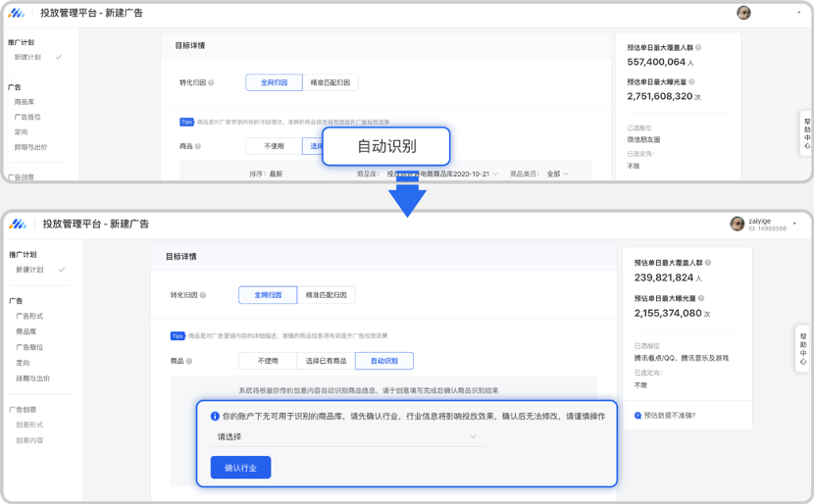
Task: Click help icon beside 曝光量 above 2,751,608,320
Action: [692, 82]
